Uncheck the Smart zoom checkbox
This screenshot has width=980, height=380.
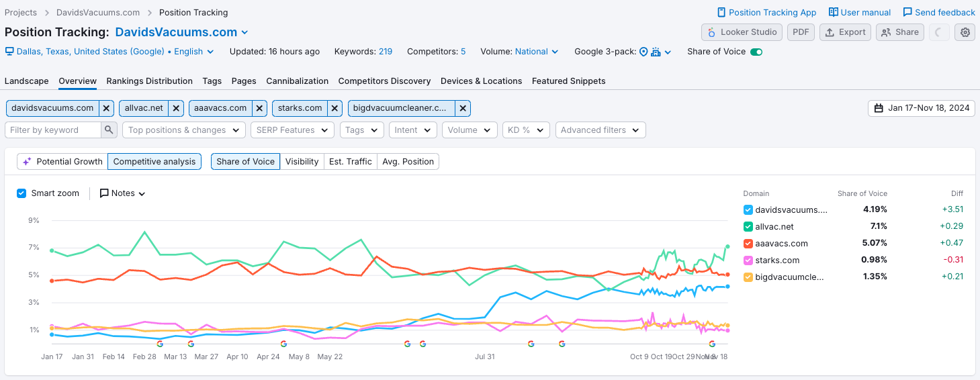[x=21, y=193]
